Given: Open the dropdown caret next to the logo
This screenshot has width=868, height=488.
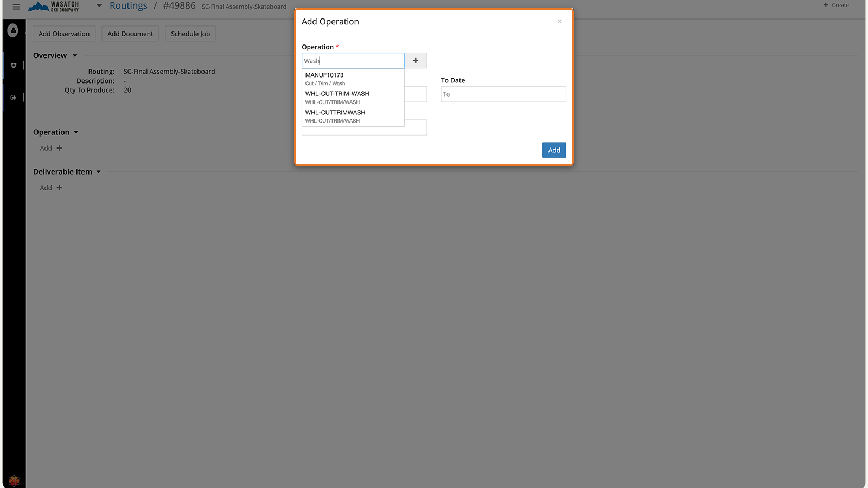Looking at the screenshot, I should click(x=99, y=6).
